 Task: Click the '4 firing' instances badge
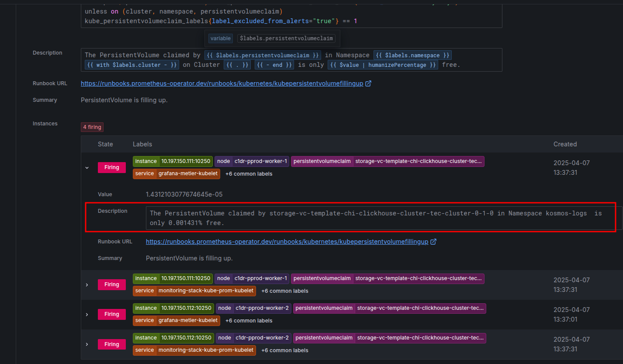[92, 127]
